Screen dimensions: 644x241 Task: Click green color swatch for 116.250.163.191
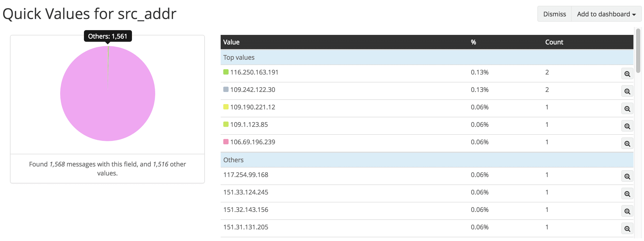(226, 72)
